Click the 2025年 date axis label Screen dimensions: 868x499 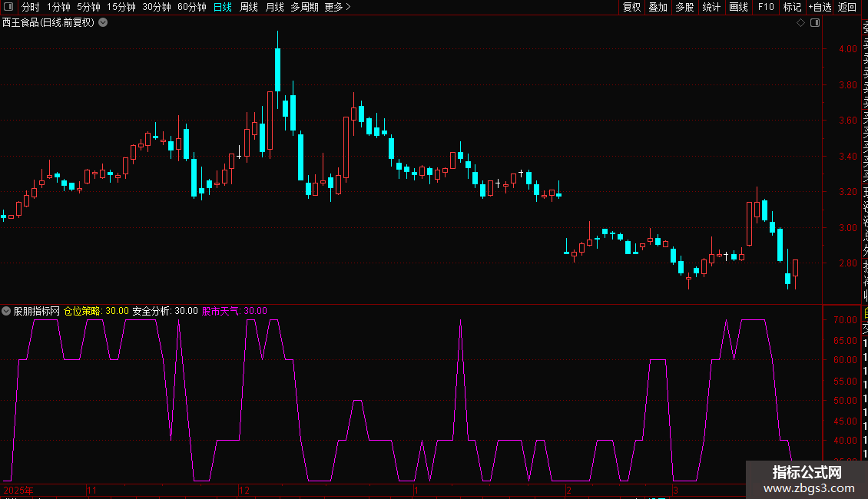click(x=18, y=490)
